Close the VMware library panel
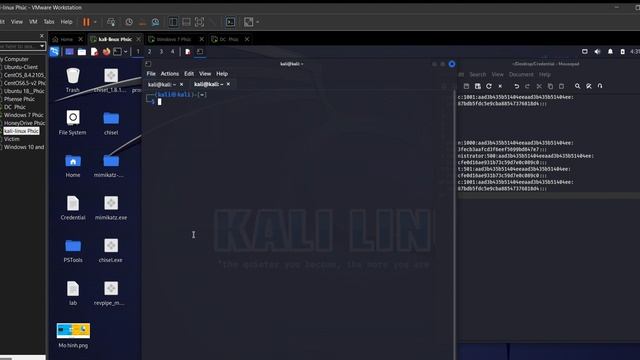Screen dimensions: 640x360 click(42, 36)
